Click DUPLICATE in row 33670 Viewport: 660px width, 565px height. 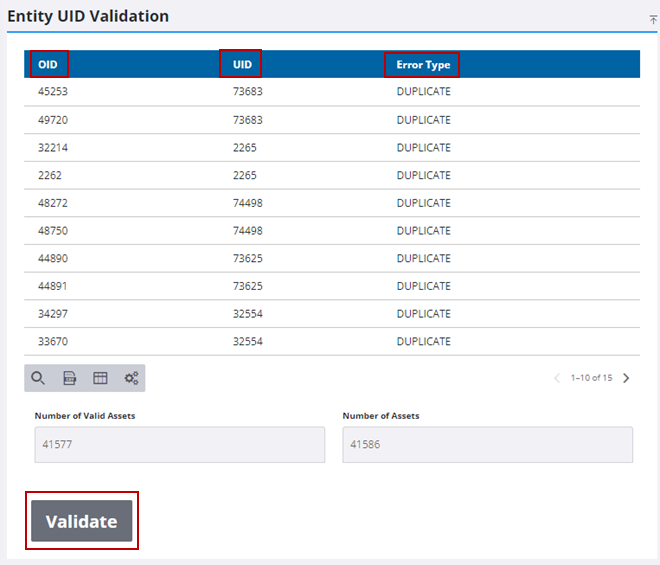(x=423, y=341)
